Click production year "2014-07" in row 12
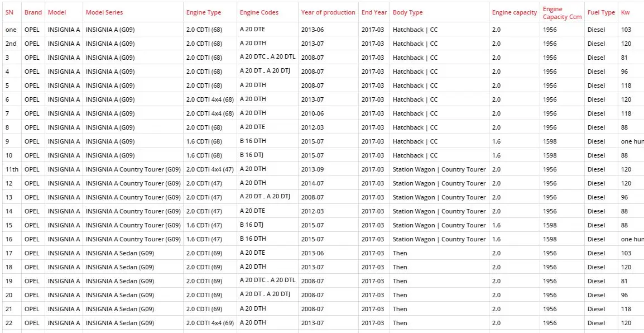This screenshot has height=333, width=644. 313,183
